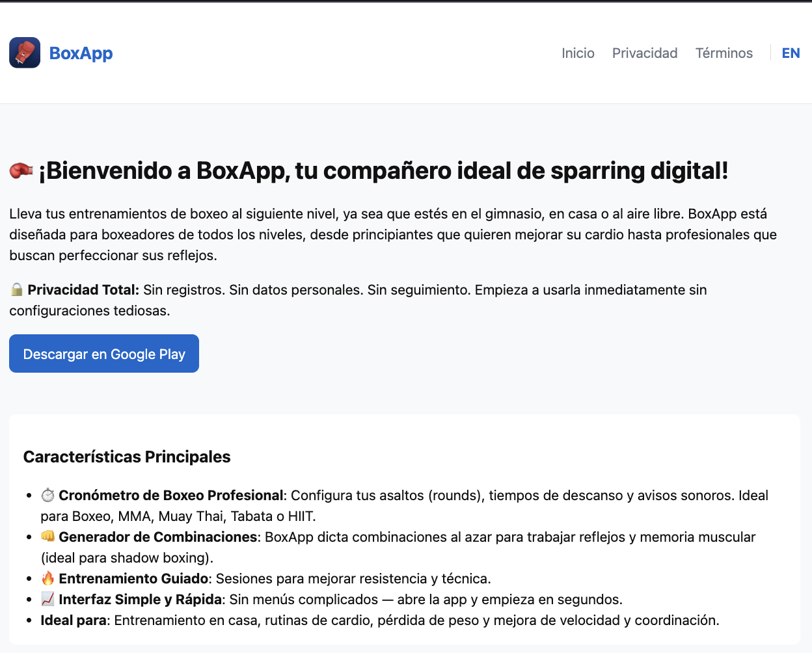
Task: Click the welcome paragraph about boxing levels
Action: pyautogui.click(x=390, y=234)
